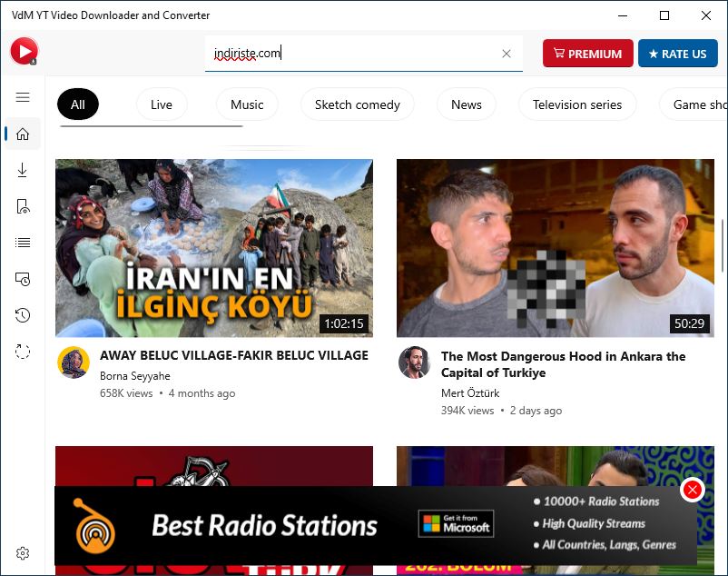
Task: Close the Best Radio Stations ad
Action: tap(693, 490)
